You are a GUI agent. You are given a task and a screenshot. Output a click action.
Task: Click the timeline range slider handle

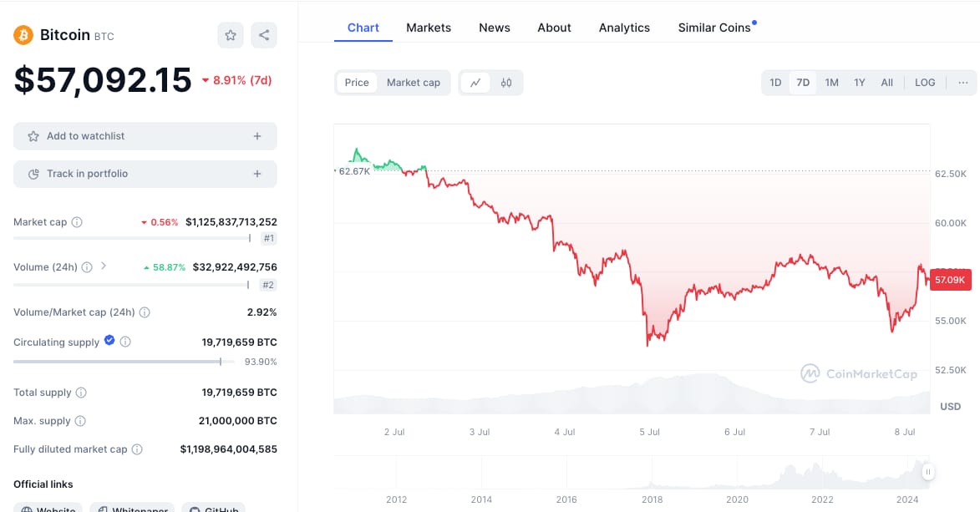point(927,472)
